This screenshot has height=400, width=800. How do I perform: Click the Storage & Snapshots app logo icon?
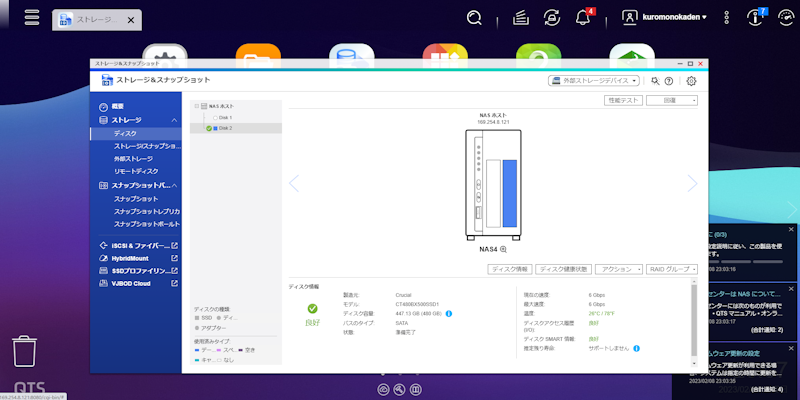pyautogui.click(x=107, y=80)
